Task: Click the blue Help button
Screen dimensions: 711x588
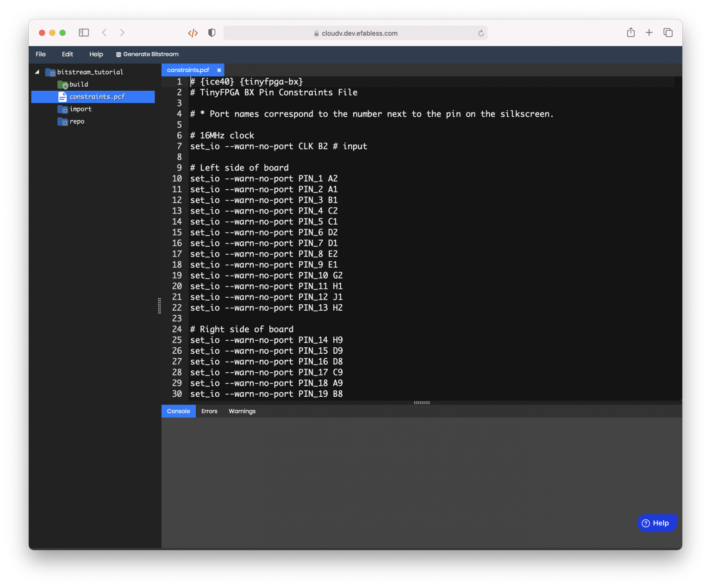Action: pos(657,523)
